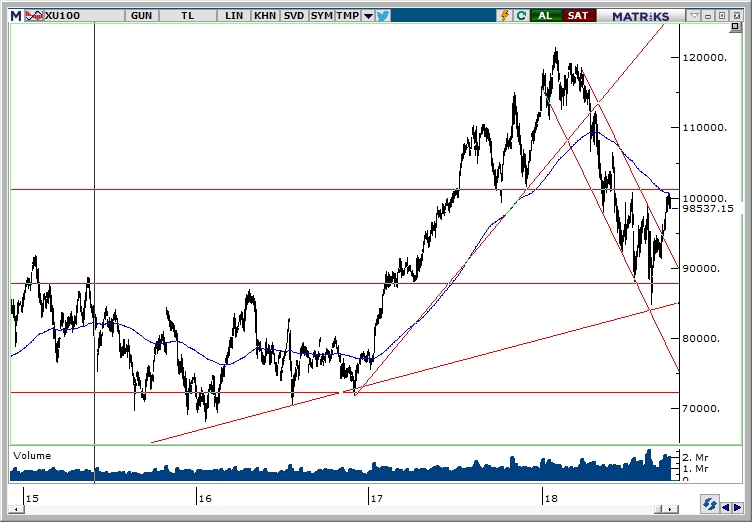Click the 15 year marker on time axis
Viewport: 752px width, 522px height.
(x=32, y=498)
